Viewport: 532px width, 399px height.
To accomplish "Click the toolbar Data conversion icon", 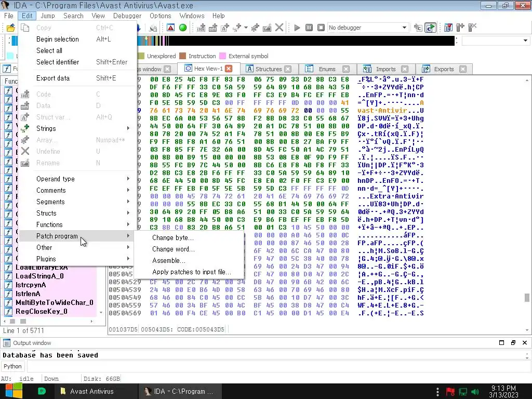I will [212, 28].
